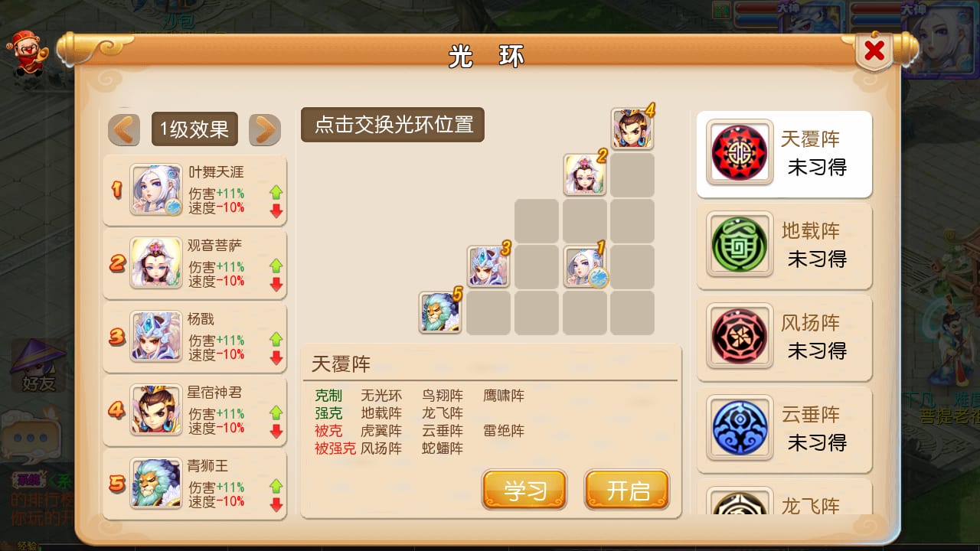Click the 点击交换光环位置 label
Viewport: 980px width, 551px height.
click(x=393, y=125)
